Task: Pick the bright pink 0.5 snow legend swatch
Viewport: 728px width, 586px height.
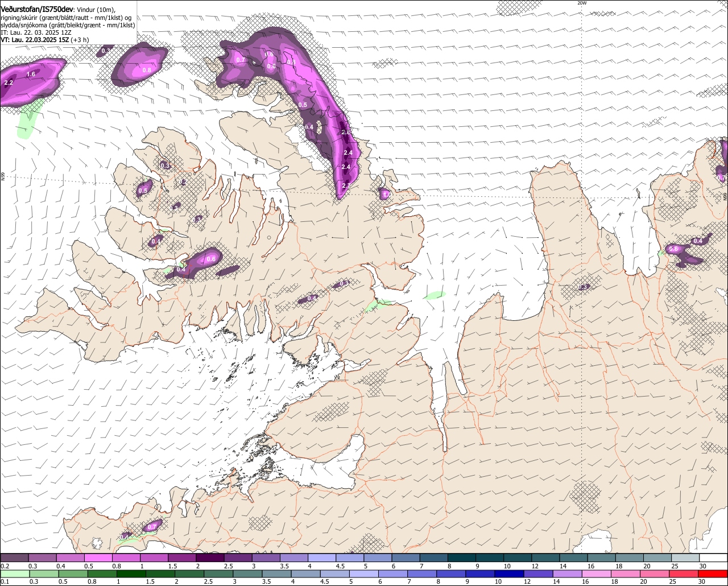Action: [98, 558]
